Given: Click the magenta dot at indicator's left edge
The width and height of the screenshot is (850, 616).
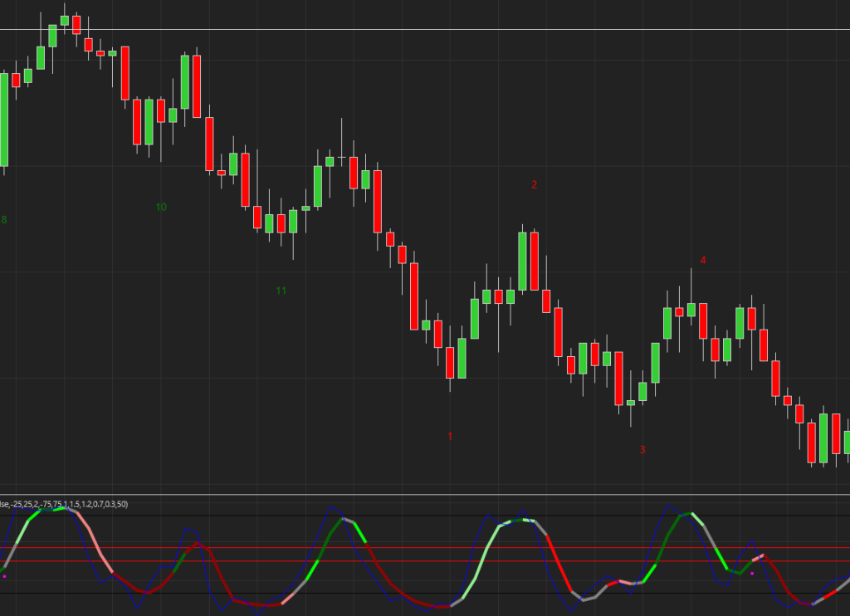Looking at the screenshot, I should click(x=4, y=575).
